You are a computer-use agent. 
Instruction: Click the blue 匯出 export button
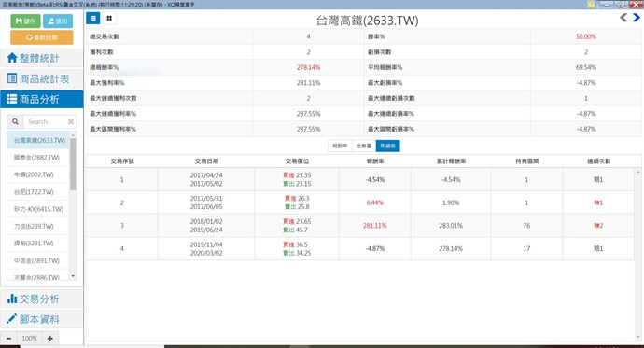tap(58, 21)
